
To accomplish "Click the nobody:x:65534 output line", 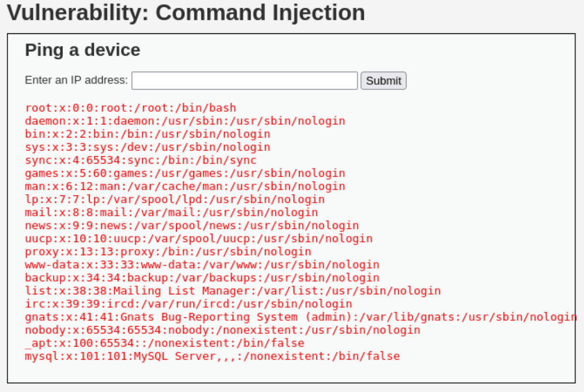I will pyautogui.click(x=223, y=330).
